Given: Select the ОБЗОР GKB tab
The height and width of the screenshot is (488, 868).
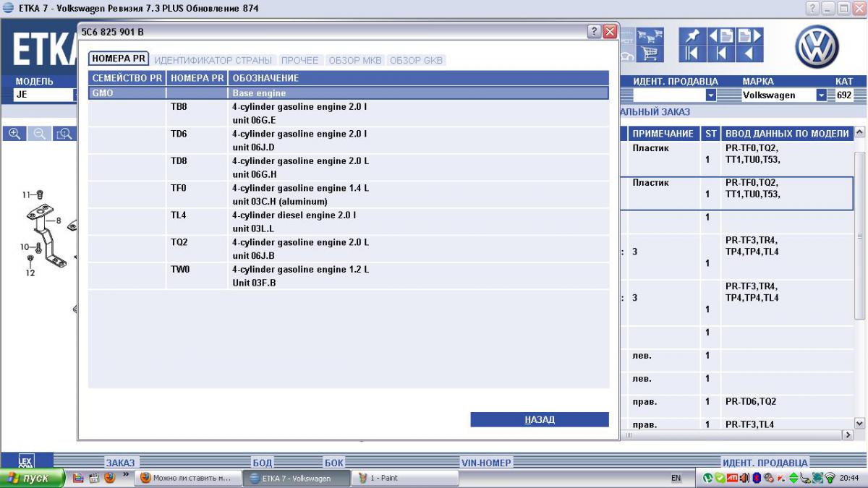Looking at the screenshot, I should [417, 60].
